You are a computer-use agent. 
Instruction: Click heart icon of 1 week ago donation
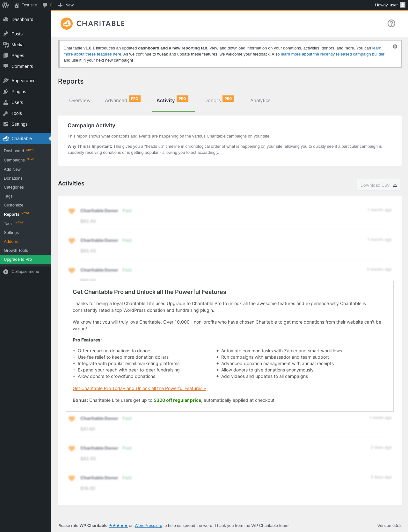72,419
